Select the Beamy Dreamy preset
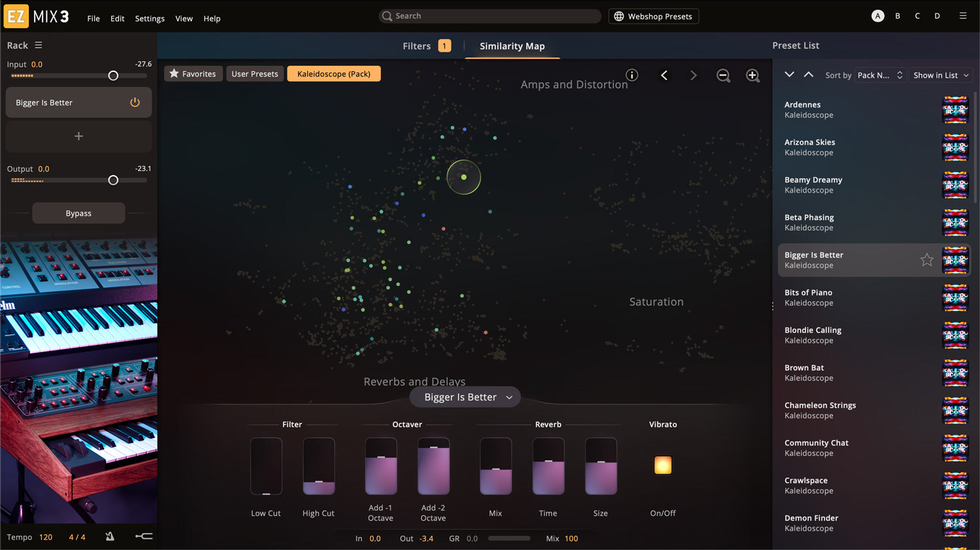Viewport: 980px width, 550px height. [x=874, y=185]
